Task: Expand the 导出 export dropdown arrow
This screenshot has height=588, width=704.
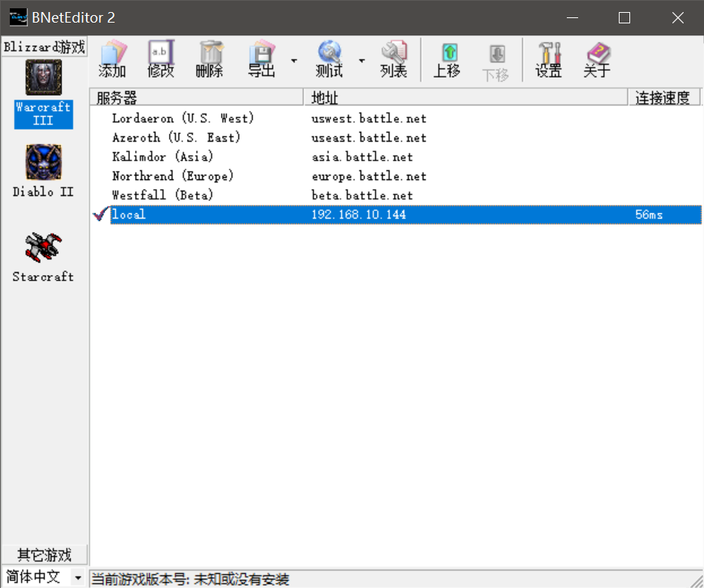Action: click(294, 60)
